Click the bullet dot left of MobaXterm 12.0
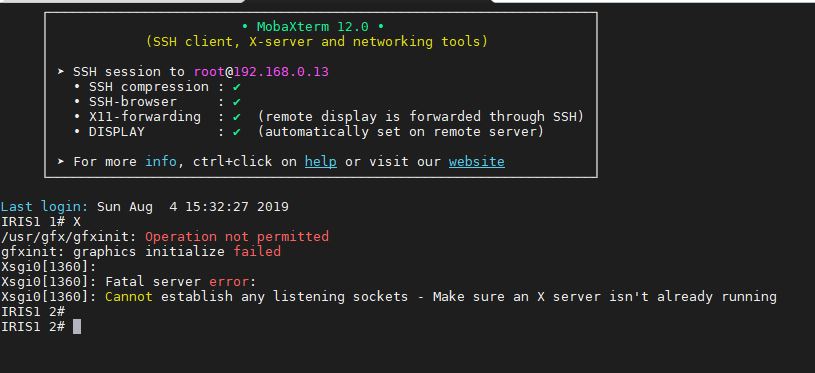Image resolution: width=815 pixels, height=373 pixels. pyautogui.click(x=245, y=26)
